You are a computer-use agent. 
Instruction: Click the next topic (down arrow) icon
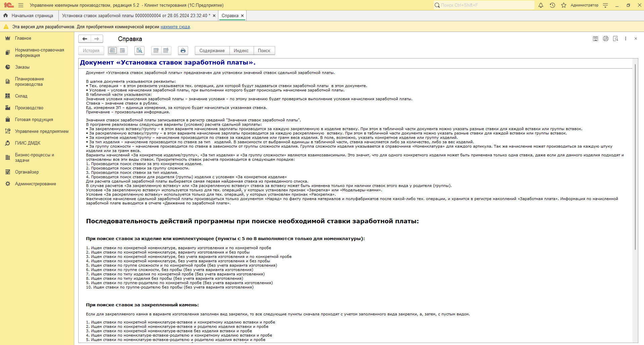point(166,50)
